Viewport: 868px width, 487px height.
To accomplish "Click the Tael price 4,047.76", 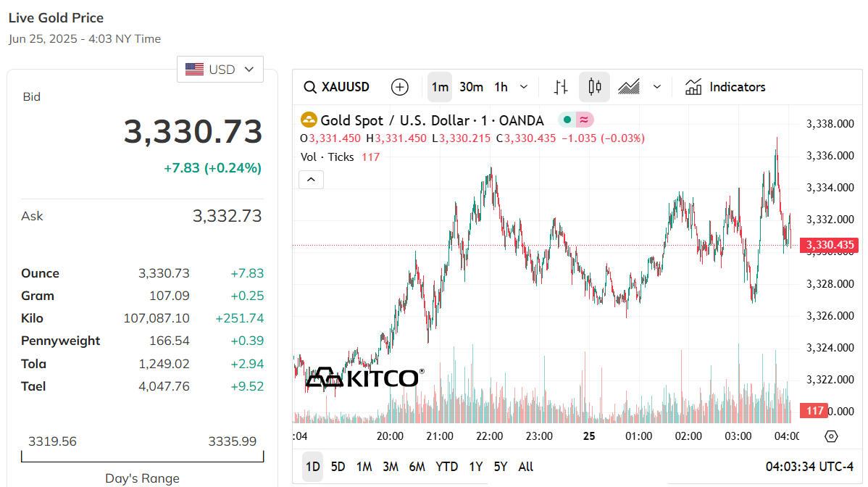I will (x=164, y=386).
